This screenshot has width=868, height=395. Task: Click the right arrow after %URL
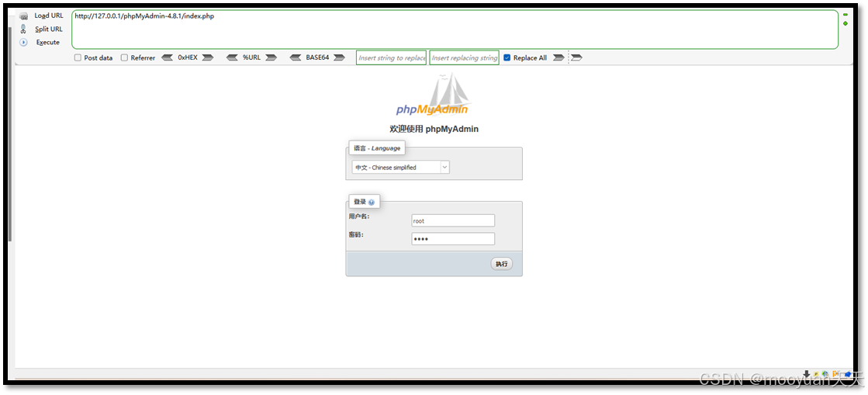tap(271, 57)
